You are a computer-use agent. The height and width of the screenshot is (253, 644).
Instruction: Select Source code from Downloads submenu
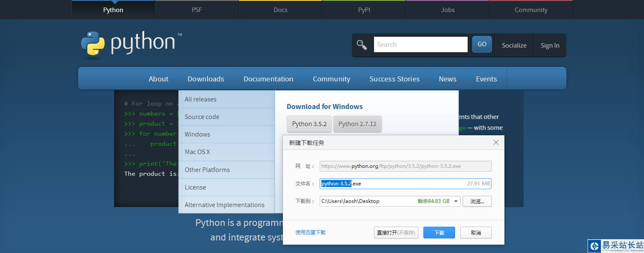(x=202, y=117)
